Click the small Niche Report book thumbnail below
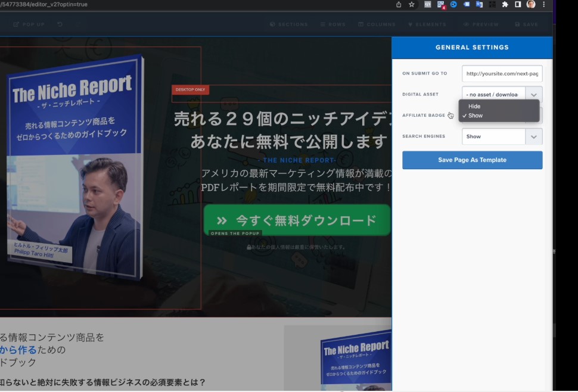578x392 pixels. [x=356, y=360]
